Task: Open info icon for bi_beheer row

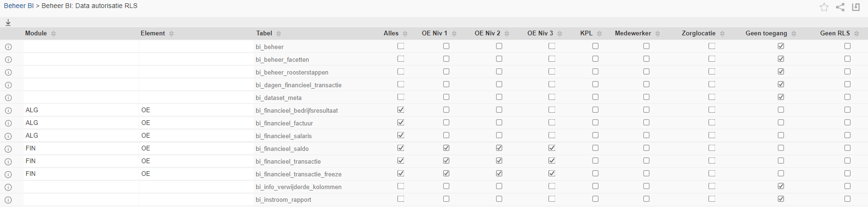Action: click(x=8, y=47)
